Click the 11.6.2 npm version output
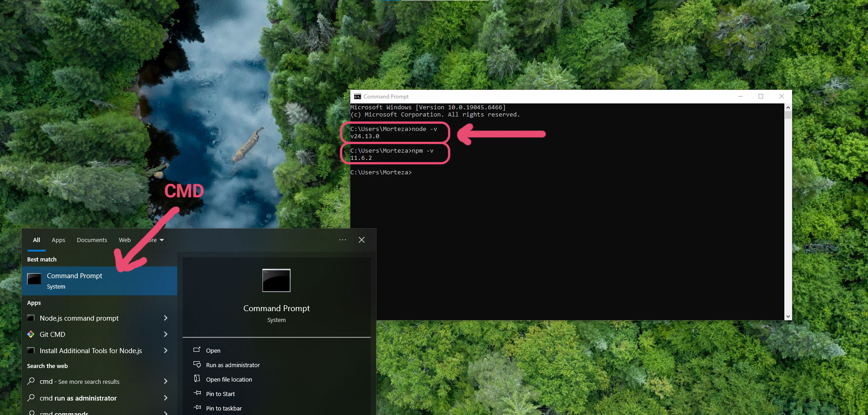The width and height of the screenshot is (868, 415). [361, 158]
